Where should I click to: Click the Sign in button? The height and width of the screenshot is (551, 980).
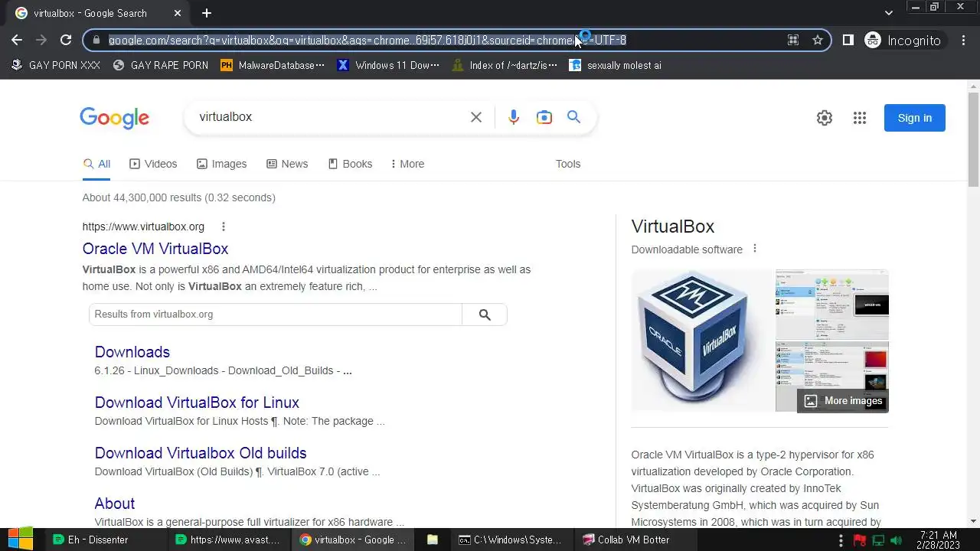point(915,118)
